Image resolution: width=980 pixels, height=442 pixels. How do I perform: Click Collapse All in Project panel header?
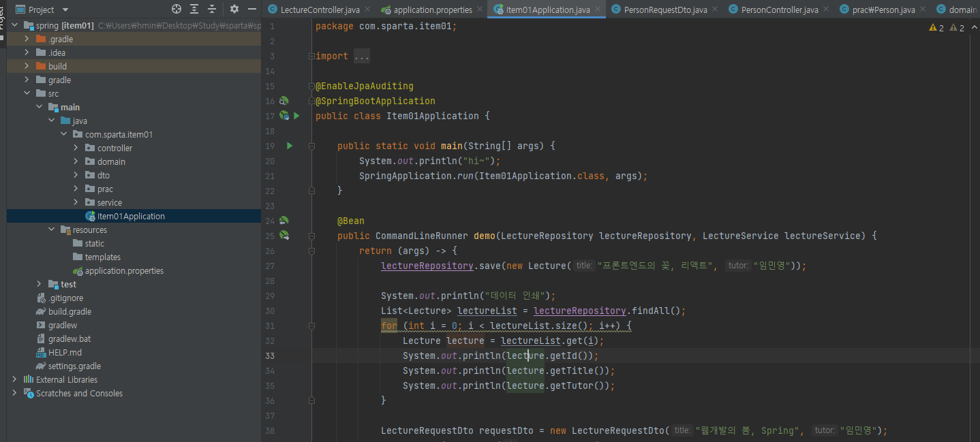[x=213, y=10]
